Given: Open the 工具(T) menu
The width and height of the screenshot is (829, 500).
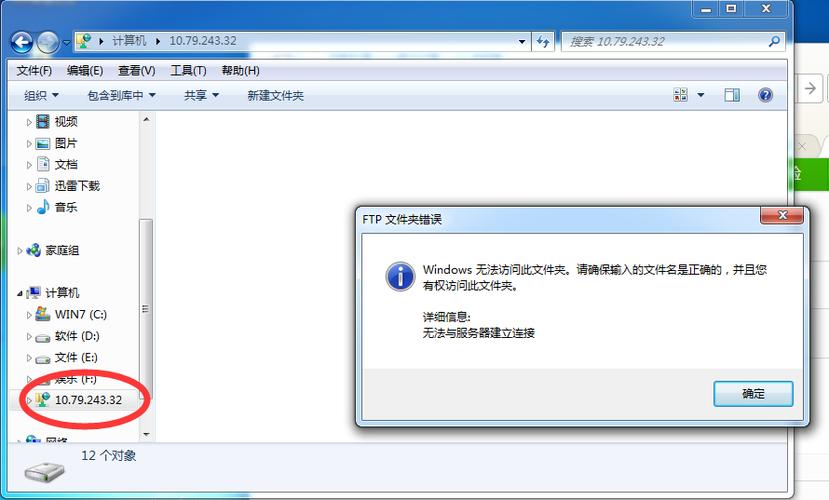Looking at the screenshot, I should [188, 70].
